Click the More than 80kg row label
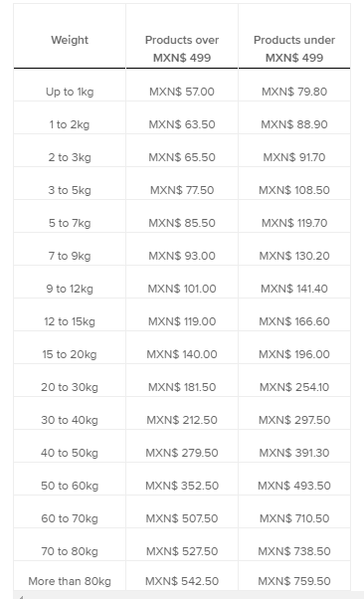The height and width of the screenshot is (599, 364). pos(70,581)
